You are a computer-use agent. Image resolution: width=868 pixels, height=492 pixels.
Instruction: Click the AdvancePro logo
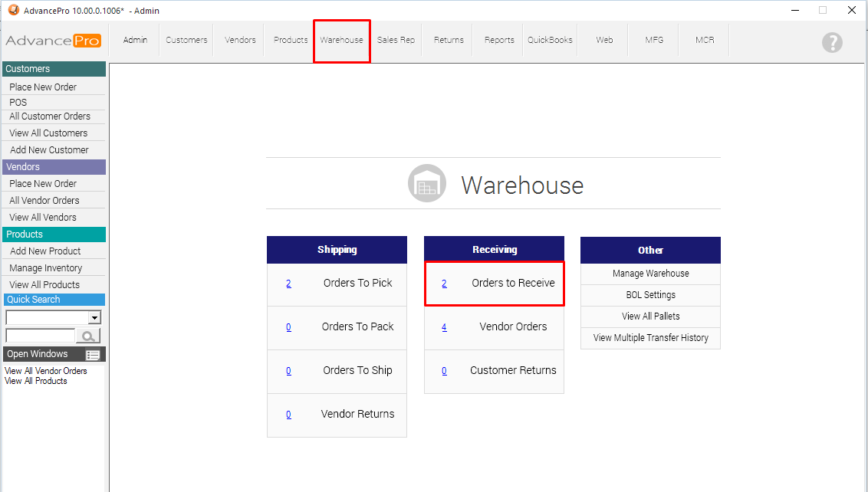(x=53, y=41)
